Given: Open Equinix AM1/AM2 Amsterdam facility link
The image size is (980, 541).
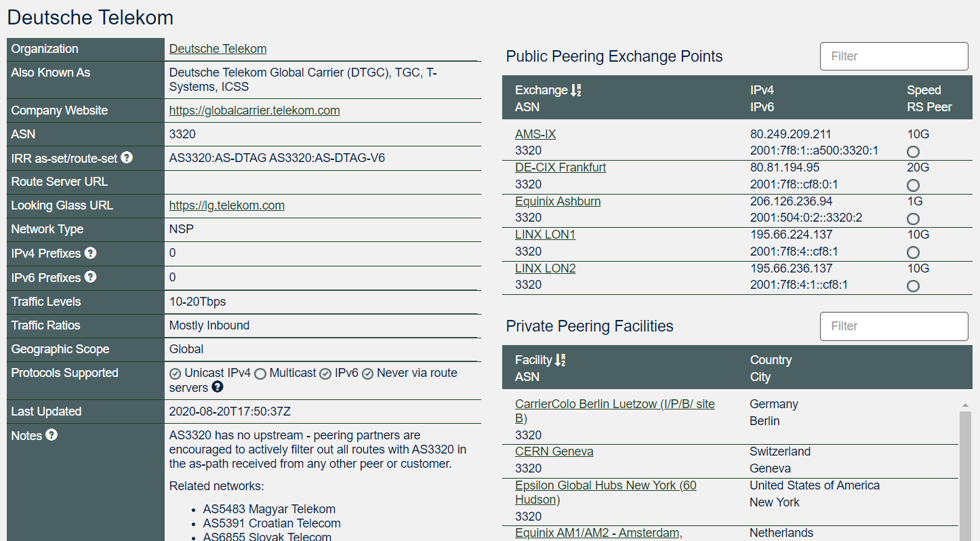Looking at the screenshot, I should [x=598, y=534].
